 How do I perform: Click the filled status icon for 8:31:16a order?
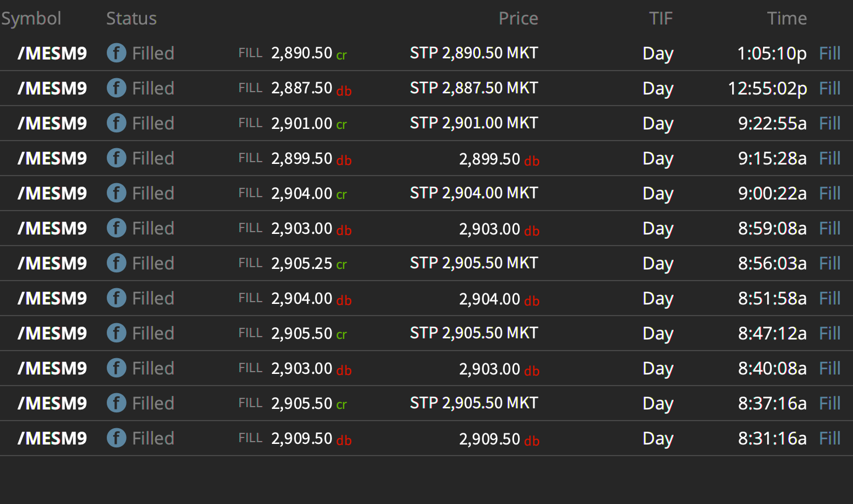pos(116,438)
